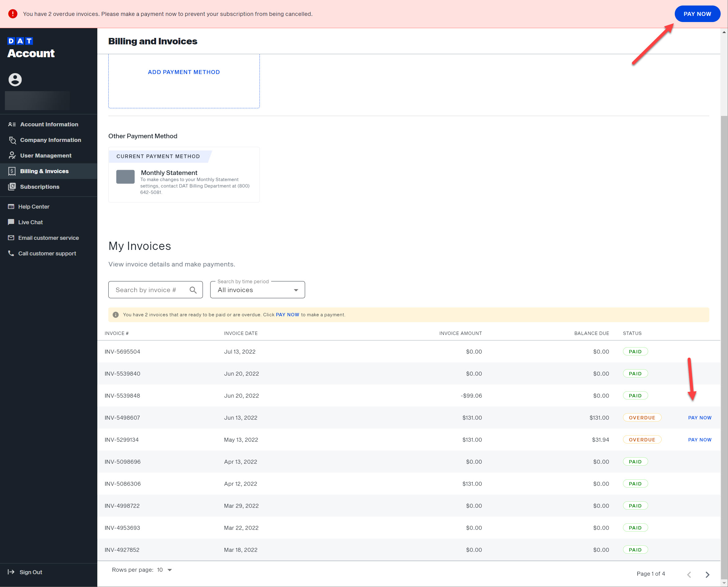Click the search magnifier icon in invoice search
Image resolution: width=728 pixels, height=587 pixels.
point(193,290)
